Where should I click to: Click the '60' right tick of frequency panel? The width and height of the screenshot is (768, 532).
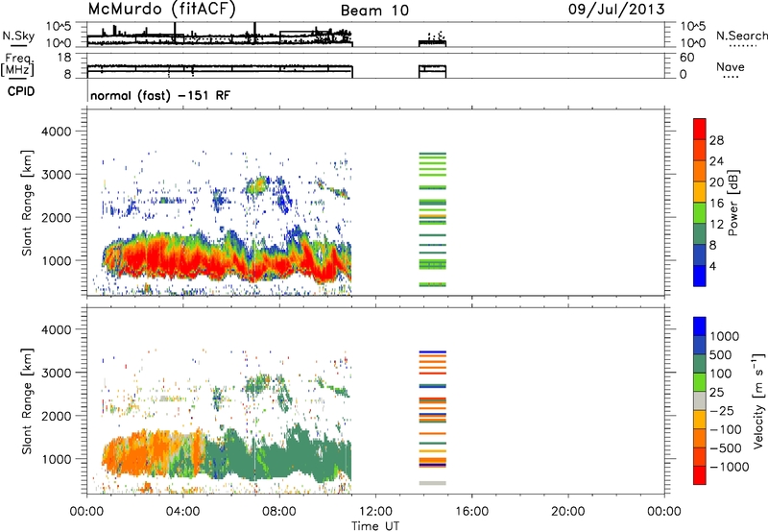[x=686, y=58]
